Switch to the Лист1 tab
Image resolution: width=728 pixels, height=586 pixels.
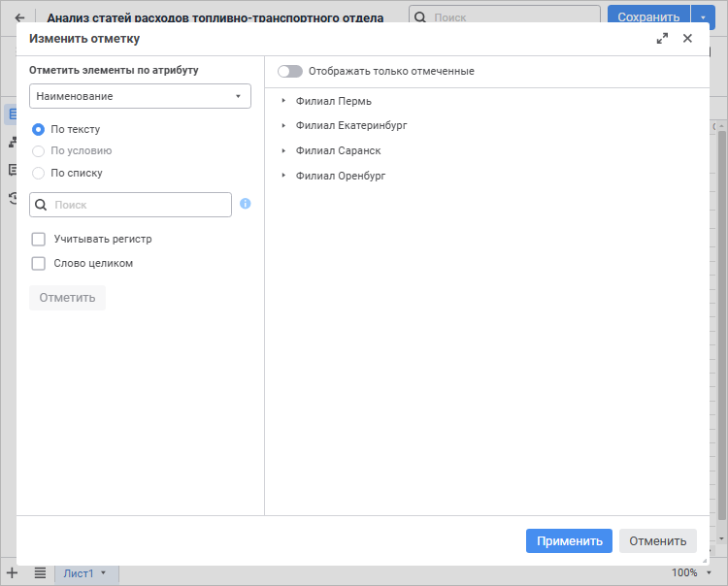click(79, 573)
